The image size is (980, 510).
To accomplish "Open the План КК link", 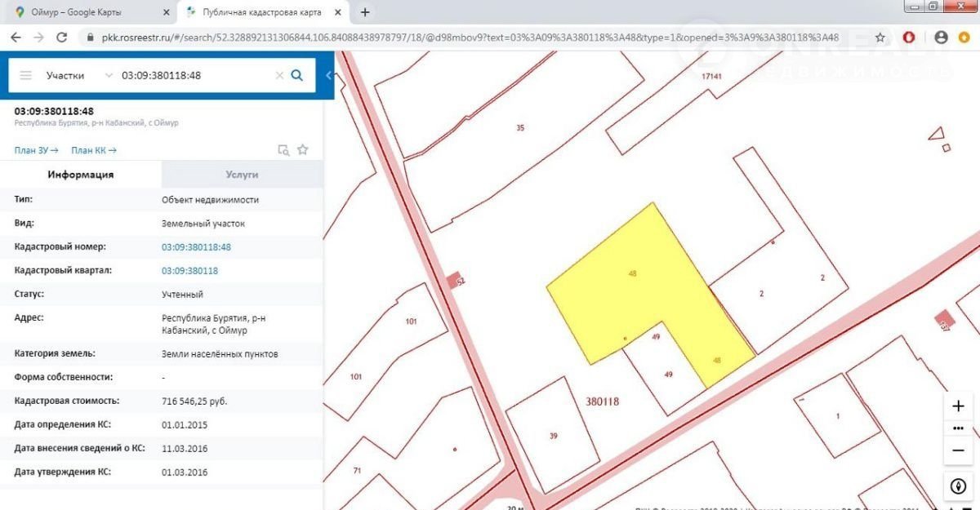I will tap(93, 150).
